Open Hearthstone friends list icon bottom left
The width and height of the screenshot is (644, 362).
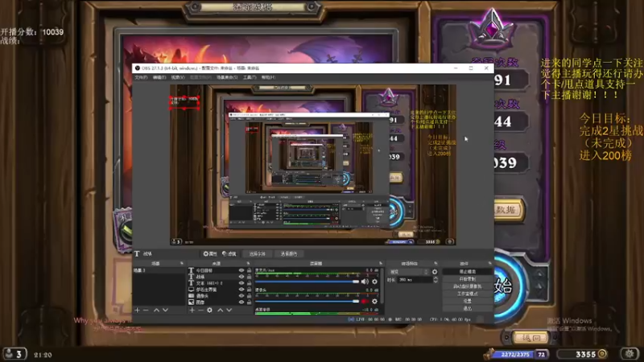(14, 354)
